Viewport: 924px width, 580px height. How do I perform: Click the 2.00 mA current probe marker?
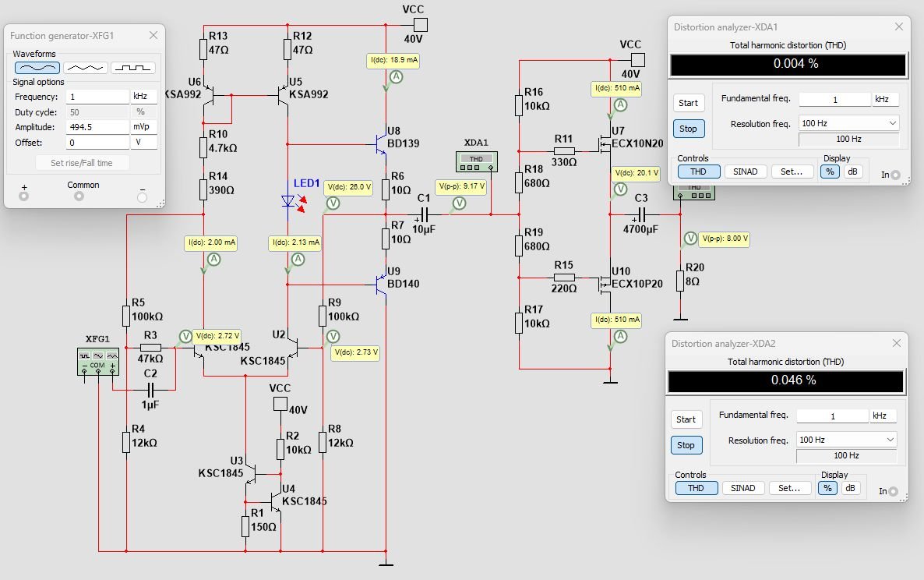[x=214, y=260]
